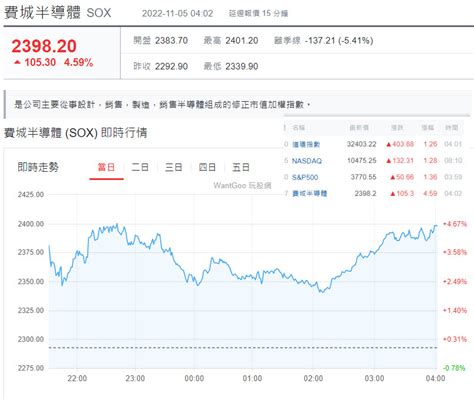
Task: Click the index description sentence
Action: click(x=162, y=105)
